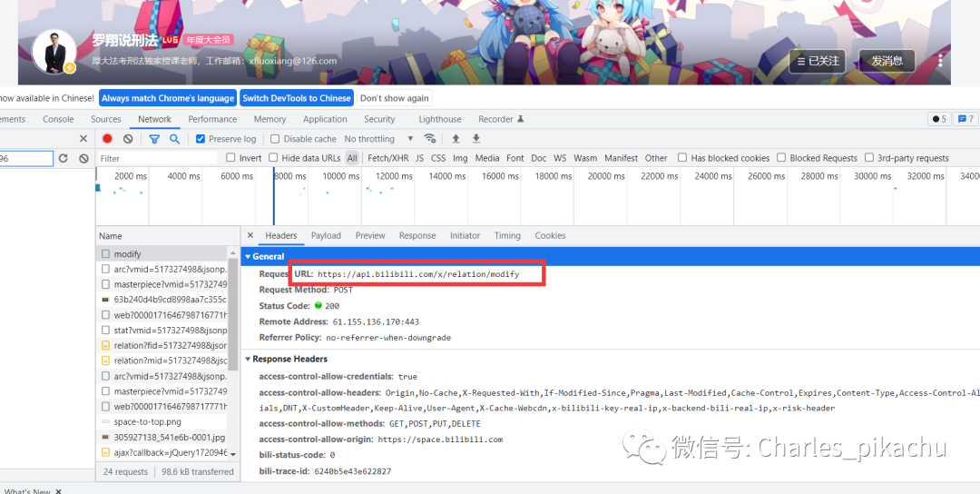Switch to the Response tab
The height and width of the screenshot is (494, 980).
(417, 236)
